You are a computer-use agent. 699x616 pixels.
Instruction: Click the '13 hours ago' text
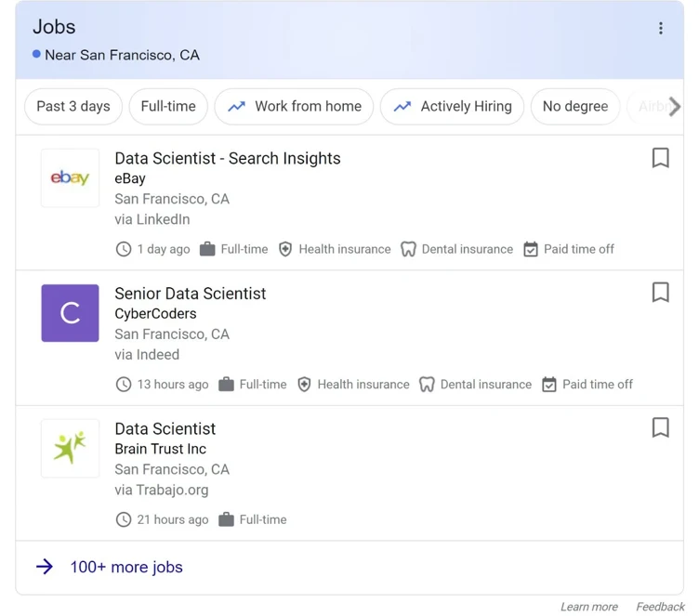pyautogui.click(x=173, y=385)
